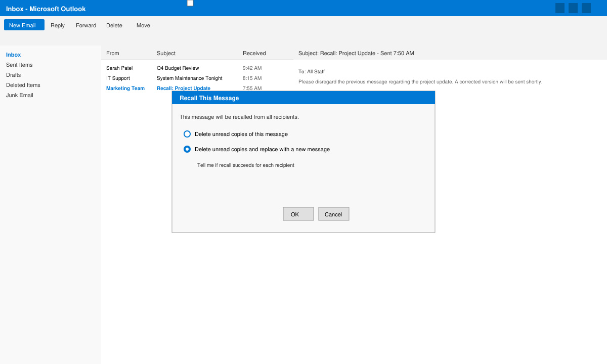This screenshot has height=364, width=607.
Task: Open the Deleted Items folder
Action: [x=23, y=85]
